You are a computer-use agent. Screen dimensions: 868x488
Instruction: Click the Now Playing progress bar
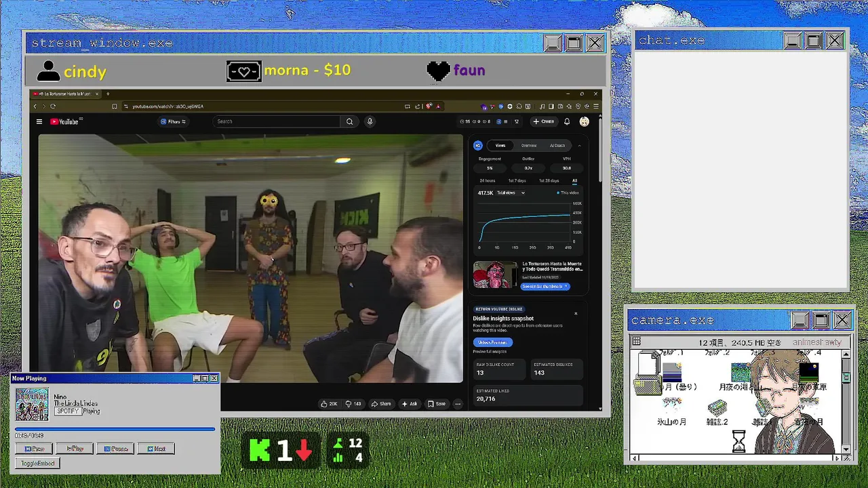[115, 429]
